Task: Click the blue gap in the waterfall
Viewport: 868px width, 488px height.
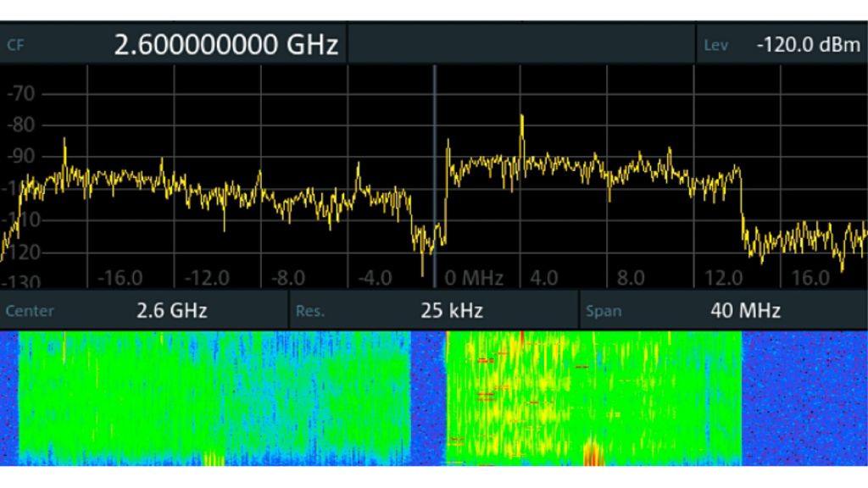Action: coord(428,398)
